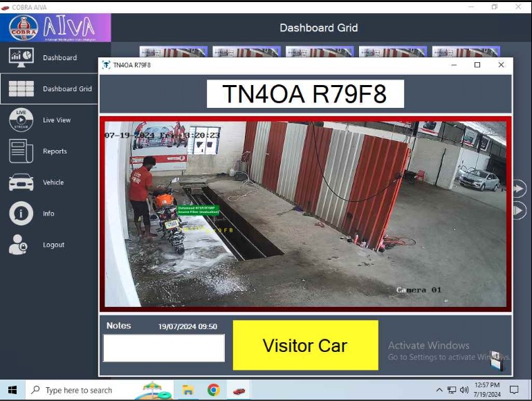The image size is (532, 401).
Task: Open Google Chrome from the taskbar
Action: pyautogui.click(x=213, y=390)
